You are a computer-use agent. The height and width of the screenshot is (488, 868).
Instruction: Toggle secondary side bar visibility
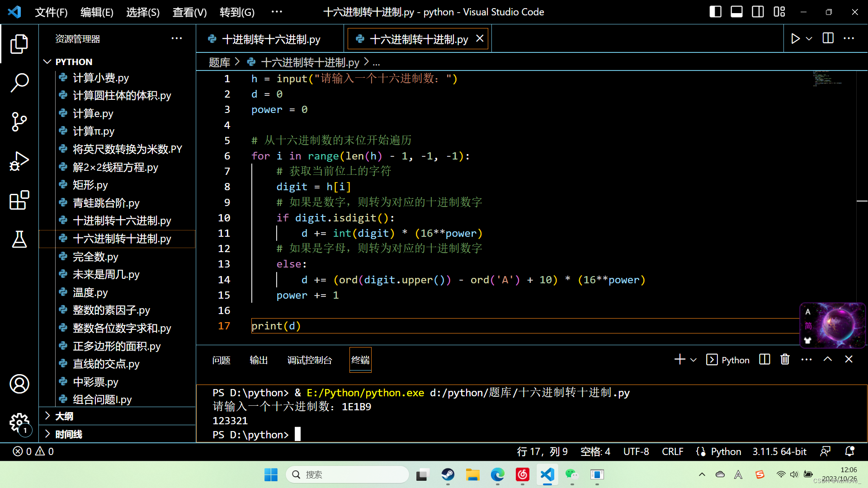click(x=758, y=12)
